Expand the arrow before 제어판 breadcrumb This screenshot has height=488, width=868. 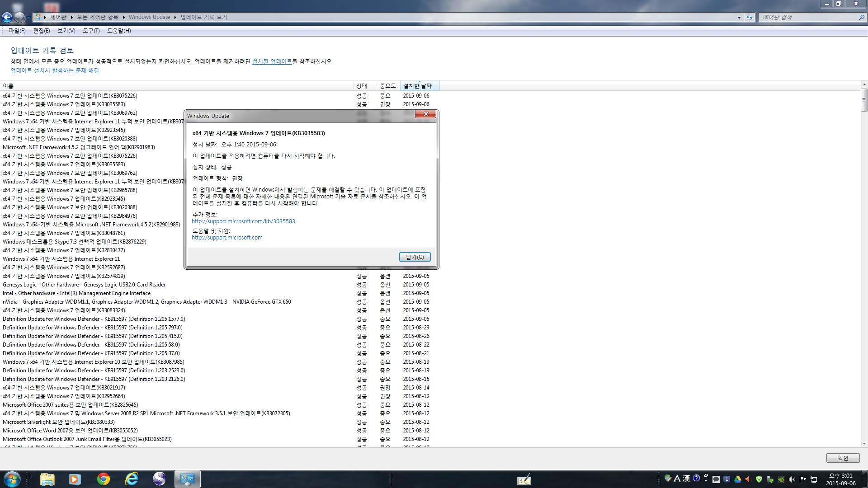(x=45, y=17)
